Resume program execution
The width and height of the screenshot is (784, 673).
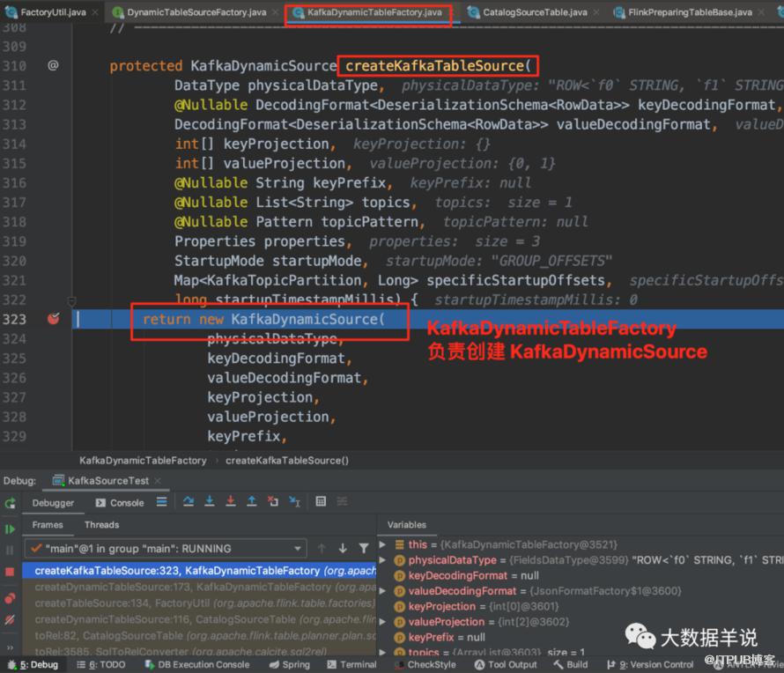10,529
